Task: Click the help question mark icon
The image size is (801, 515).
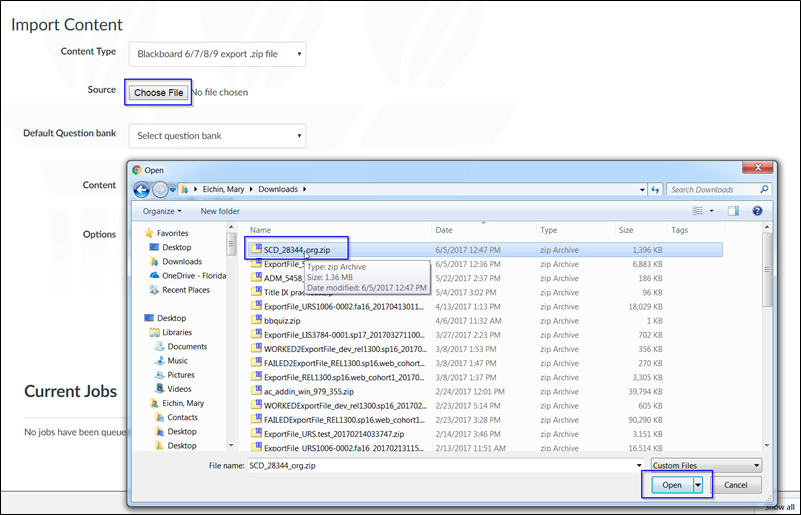Action: (x=757, y=210)
